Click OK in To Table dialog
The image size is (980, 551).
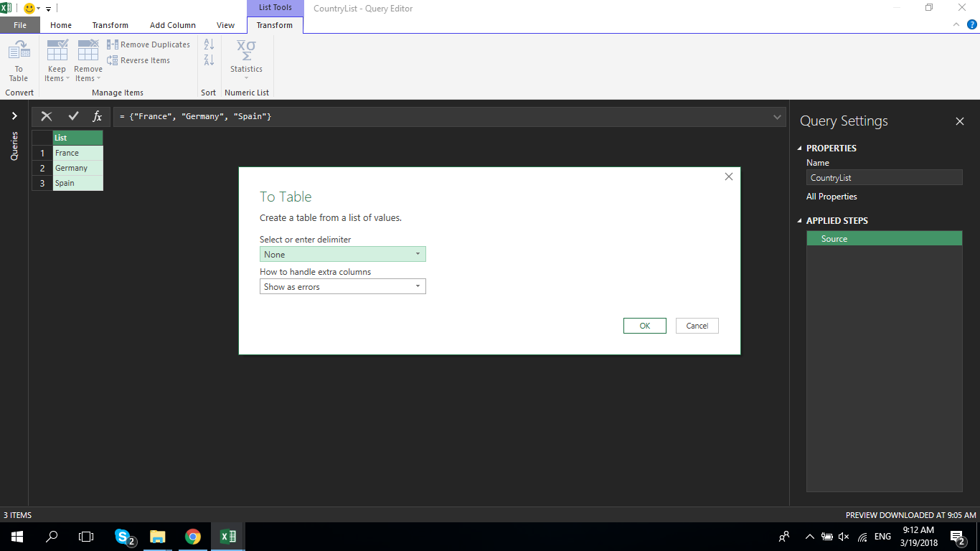point(645,326)
